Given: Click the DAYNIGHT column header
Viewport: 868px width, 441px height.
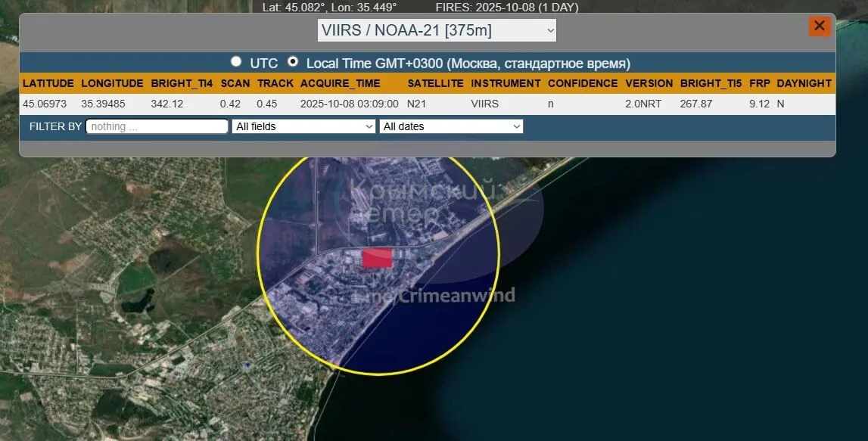Looking at the screenshot, I should [x=804, y=83].
